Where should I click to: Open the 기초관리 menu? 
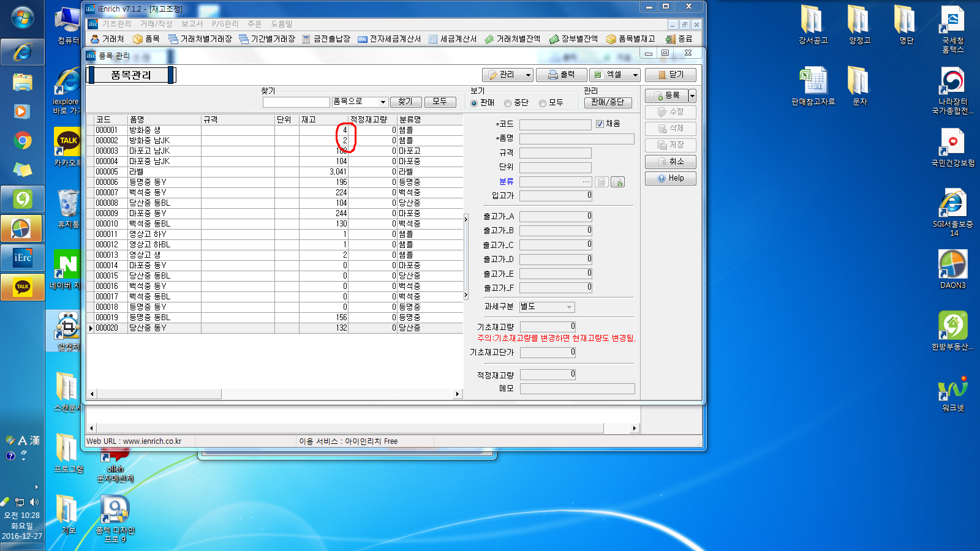116,24
